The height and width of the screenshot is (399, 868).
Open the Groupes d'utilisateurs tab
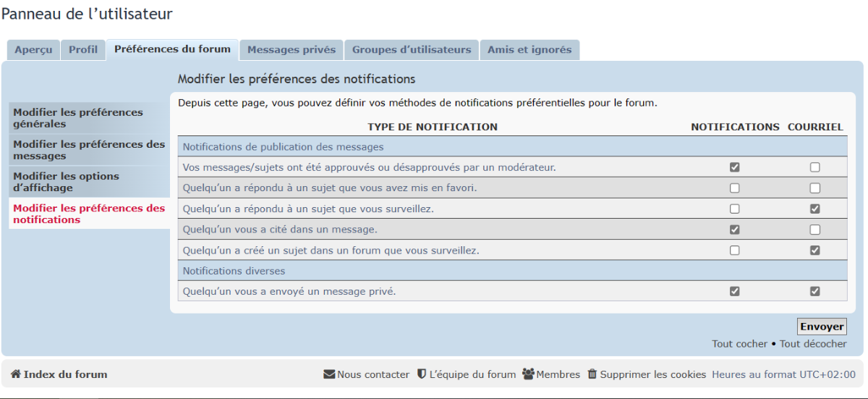tap(412, 50)
